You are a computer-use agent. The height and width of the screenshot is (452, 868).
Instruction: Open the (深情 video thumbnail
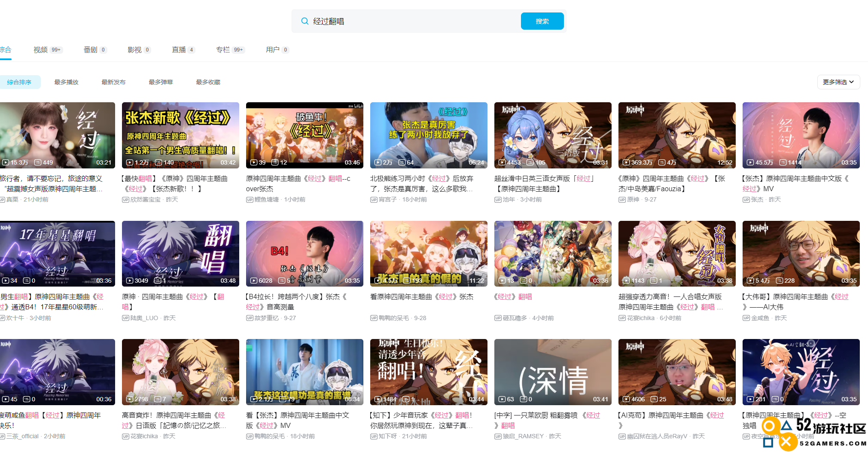pos(553,372)
